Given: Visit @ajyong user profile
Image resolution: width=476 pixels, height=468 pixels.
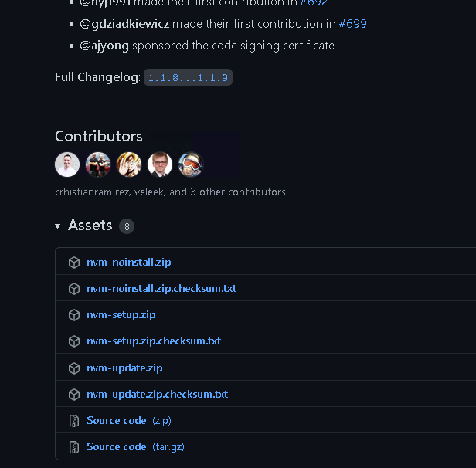Looking at the screenshot, I should (104, 46).
